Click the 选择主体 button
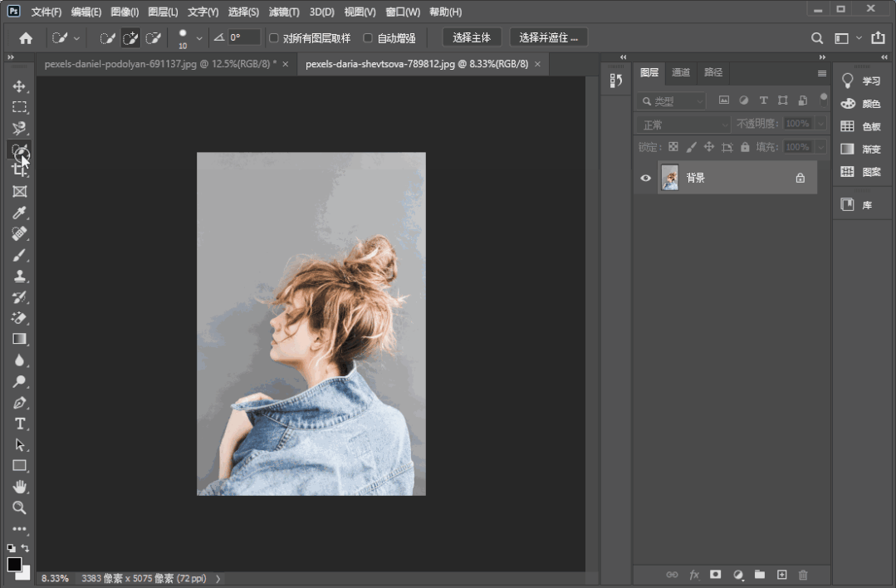Image resolution: width=896 pixels, height=588 pixels. (472, 37)
